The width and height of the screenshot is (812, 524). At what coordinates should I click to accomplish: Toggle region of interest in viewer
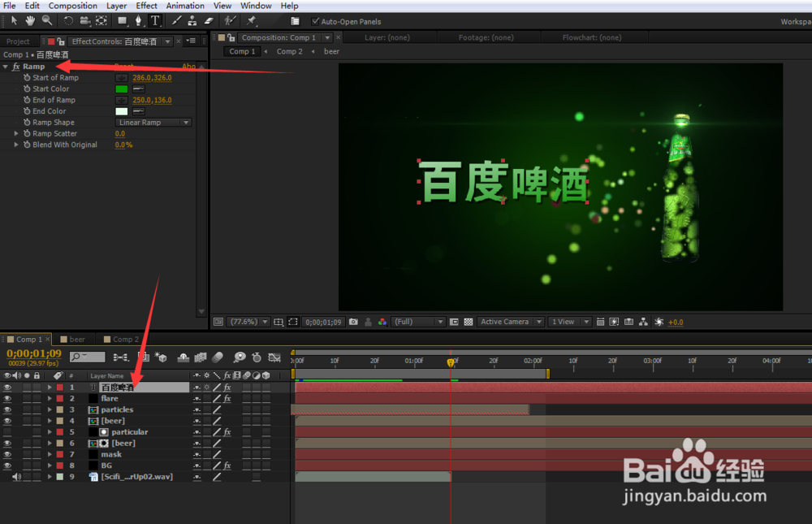tap(454, 322)
